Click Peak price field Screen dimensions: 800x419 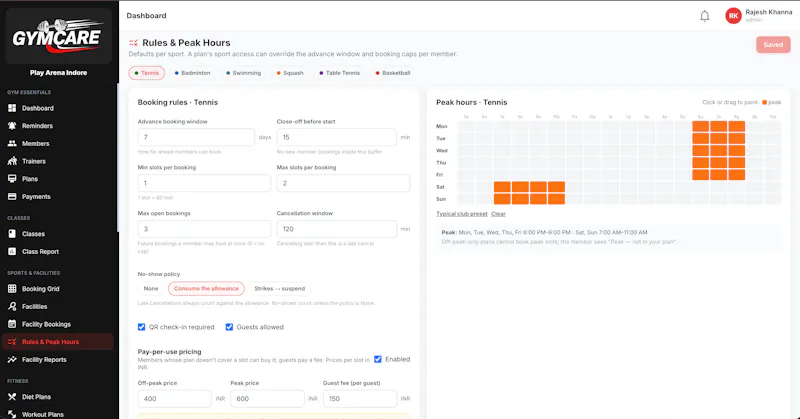(267, 399)
